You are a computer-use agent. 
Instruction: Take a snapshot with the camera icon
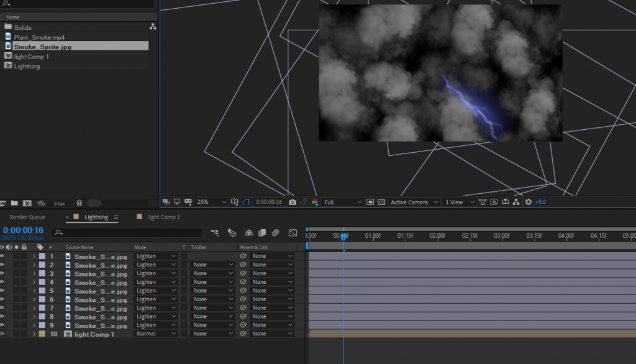pos(293,202)
